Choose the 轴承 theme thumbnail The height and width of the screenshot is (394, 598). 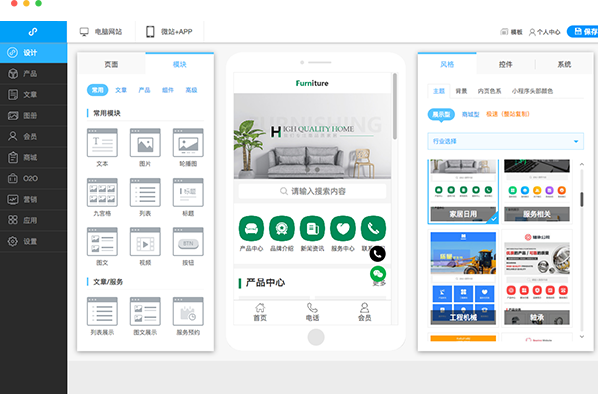537,278
